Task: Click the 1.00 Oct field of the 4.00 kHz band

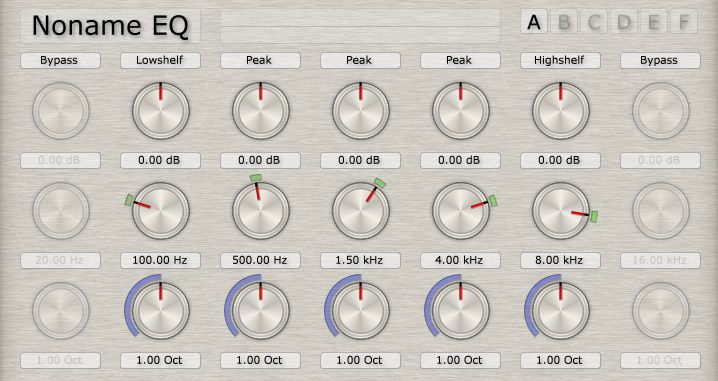Action: coord(460,360)
